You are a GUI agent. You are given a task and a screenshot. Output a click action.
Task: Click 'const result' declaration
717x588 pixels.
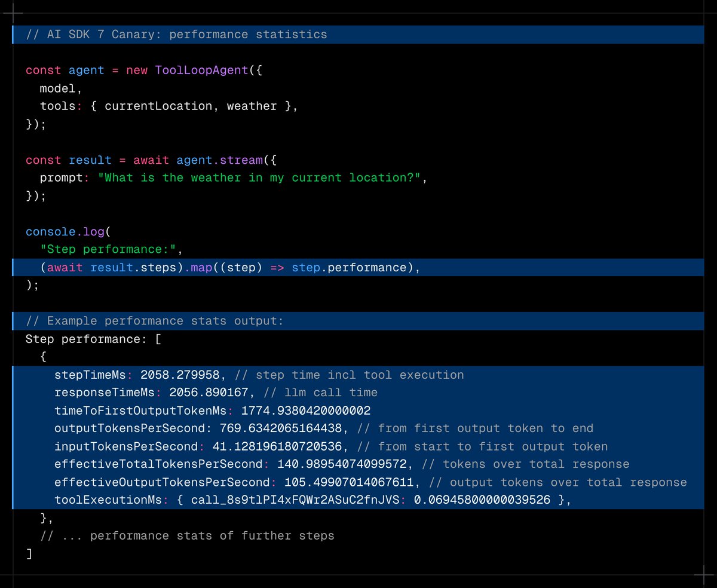69,160
